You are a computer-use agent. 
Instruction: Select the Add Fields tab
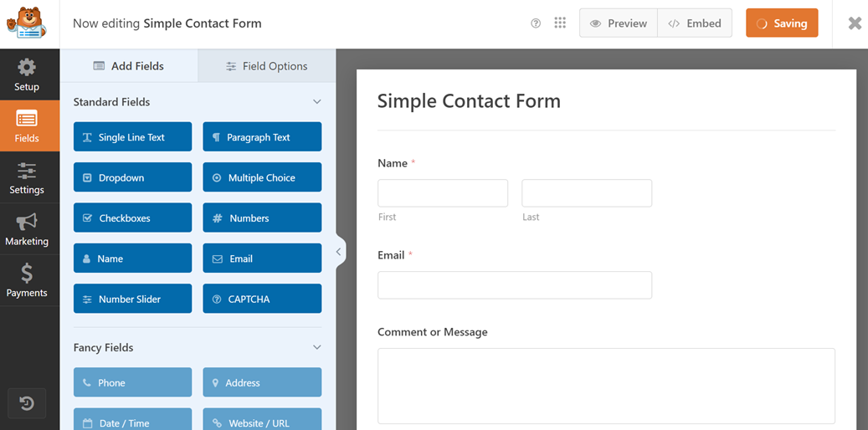click(x=128, y=66)
